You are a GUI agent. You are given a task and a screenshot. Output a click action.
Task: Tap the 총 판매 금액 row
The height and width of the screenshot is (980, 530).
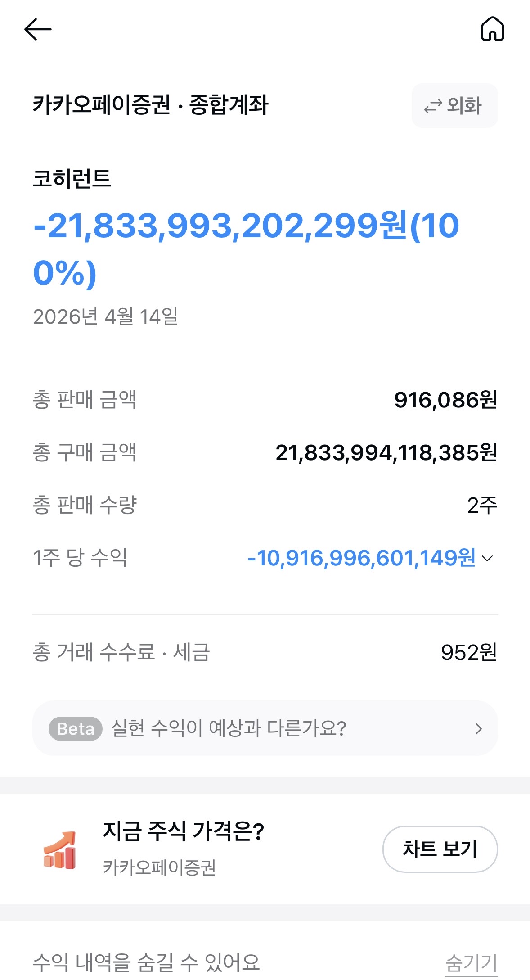click(265, 400)
